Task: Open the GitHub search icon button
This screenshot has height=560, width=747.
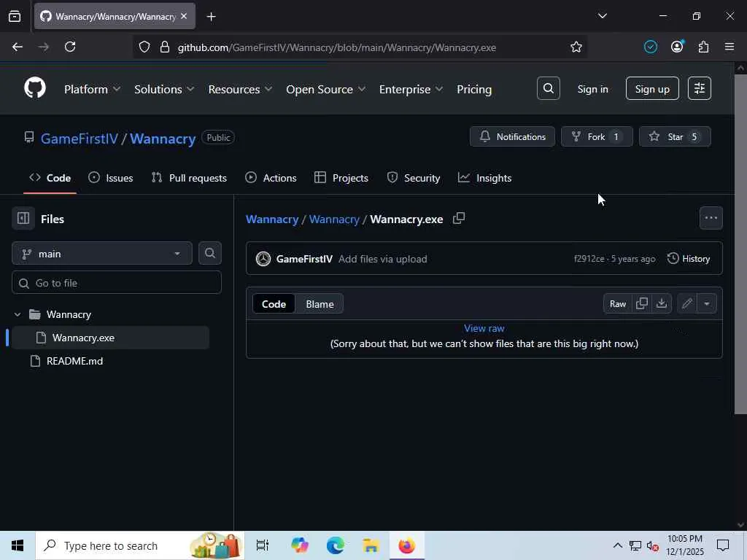Action: [x=549, y=88]
